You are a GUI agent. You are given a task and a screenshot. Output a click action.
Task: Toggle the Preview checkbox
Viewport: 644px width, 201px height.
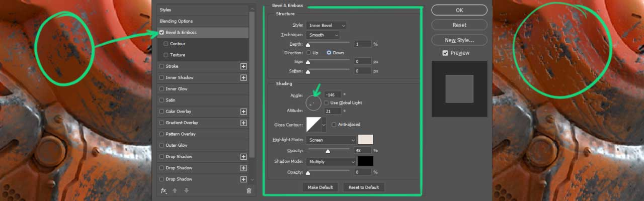pyautogui.click(x=445, y=53)
